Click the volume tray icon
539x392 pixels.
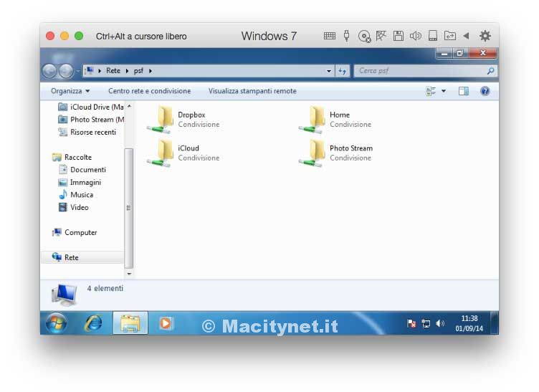pos(440,323)
